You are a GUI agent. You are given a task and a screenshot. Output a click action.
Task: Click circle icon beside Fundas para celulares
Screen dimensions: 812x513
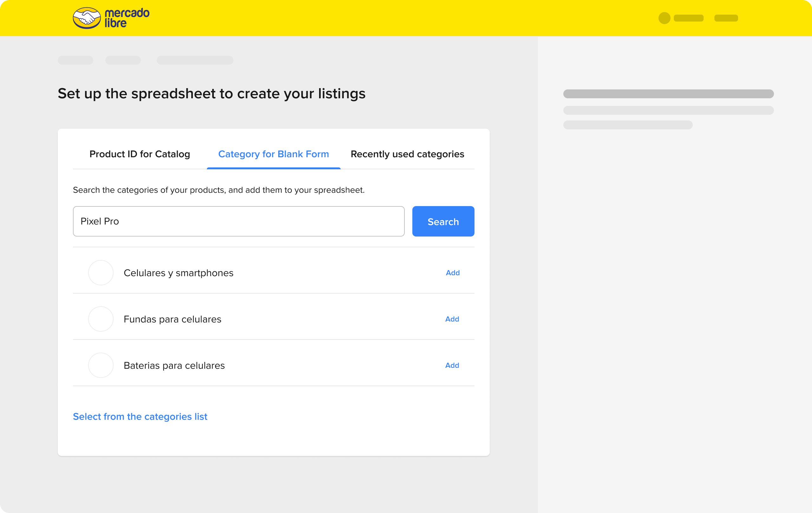[101, 319]
